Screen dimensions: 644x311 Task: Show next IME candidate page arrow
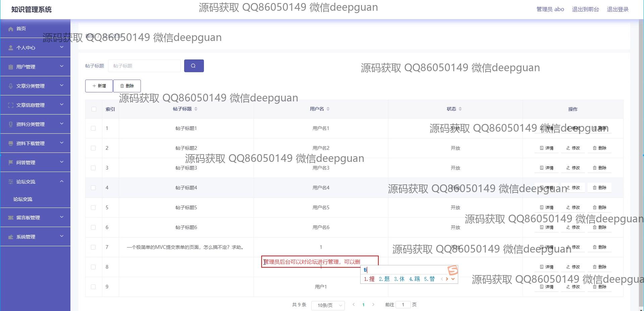447,279
